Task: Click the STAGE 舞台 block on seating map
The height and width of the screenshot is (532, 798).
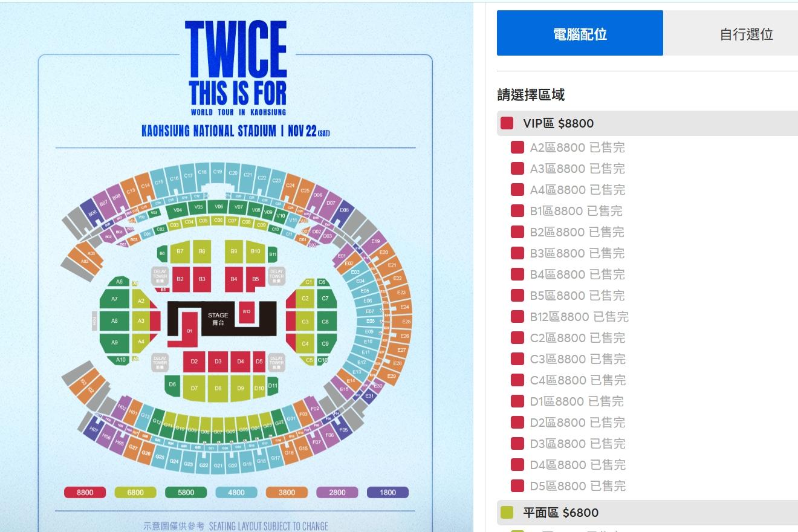Action: (218, 319)
